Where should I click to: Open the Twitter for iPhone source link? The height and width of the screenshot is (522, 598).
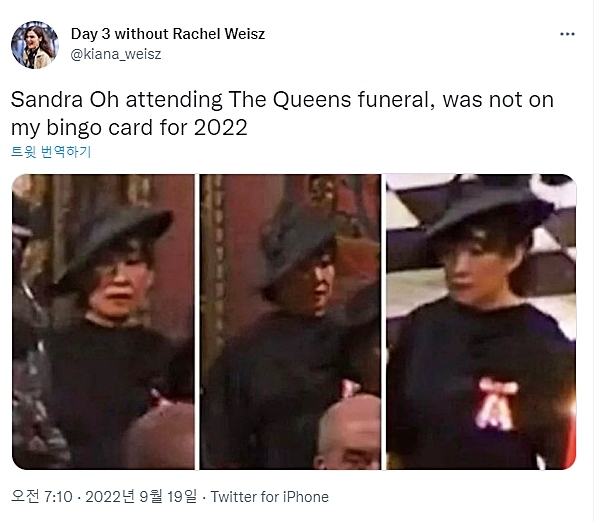(x=270, y=497)
